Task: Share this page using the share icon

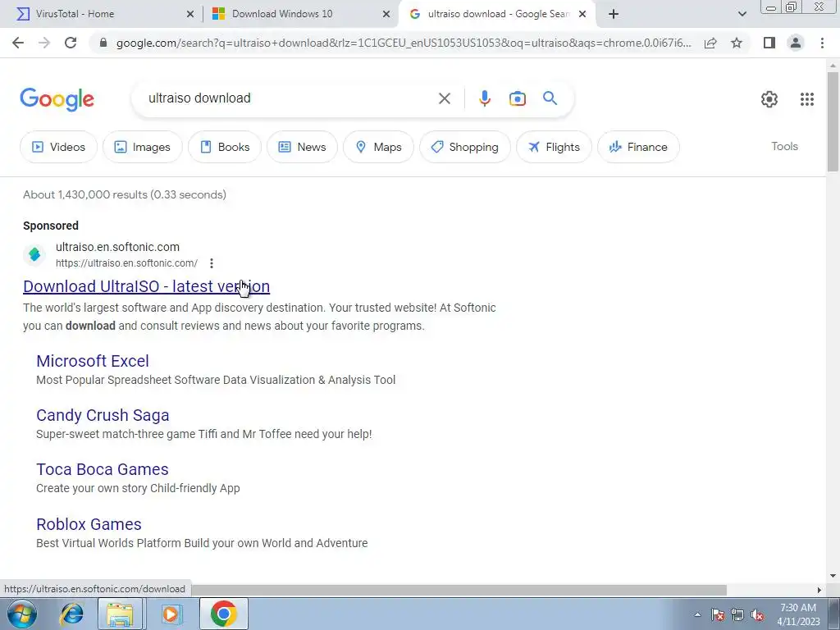Action: [x=710, y=43]
